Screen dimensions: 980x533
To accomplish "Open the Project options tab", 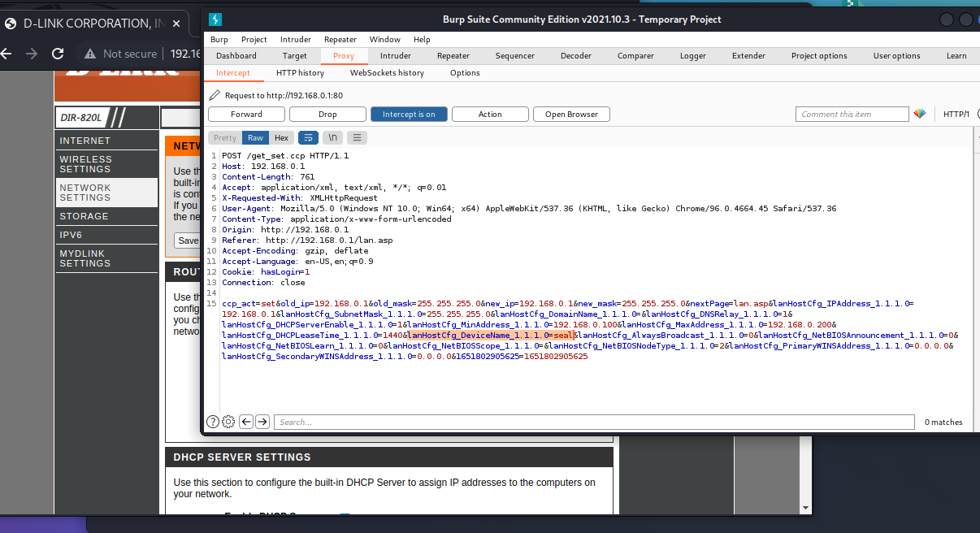I will (x=819, y=56).
